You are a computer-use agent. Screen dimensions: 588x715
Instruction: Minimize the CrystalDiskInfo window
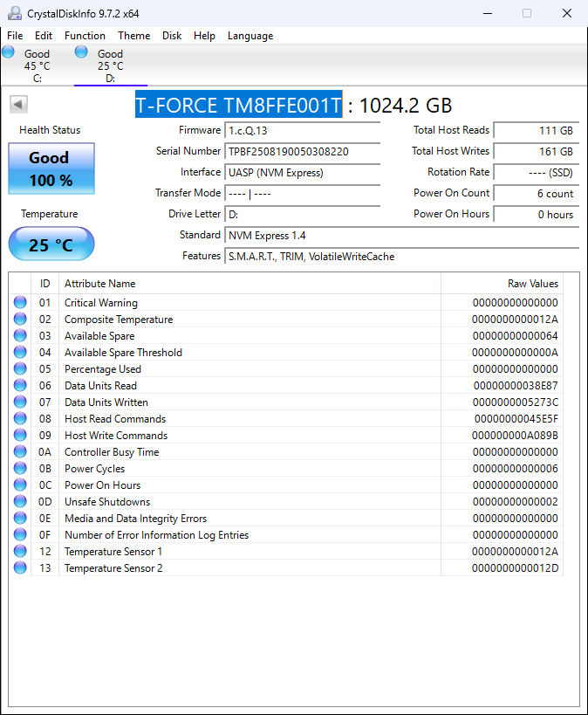pos(488,13)
